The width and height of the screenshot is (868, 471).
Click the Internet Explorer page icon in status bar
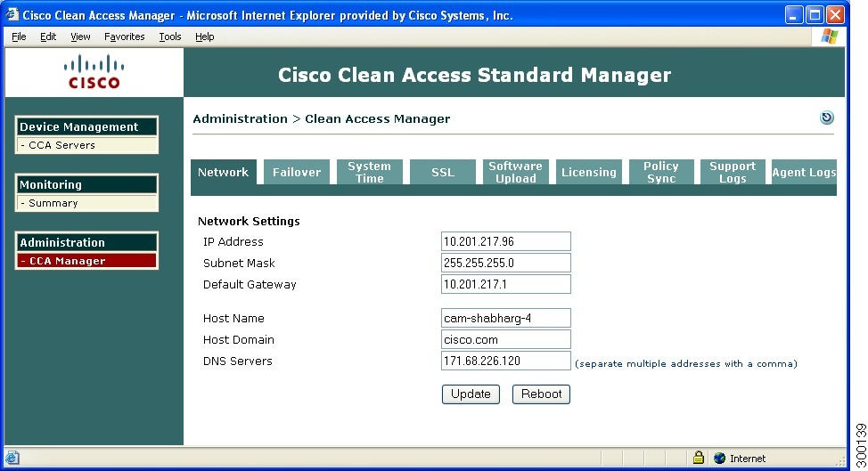12,458
